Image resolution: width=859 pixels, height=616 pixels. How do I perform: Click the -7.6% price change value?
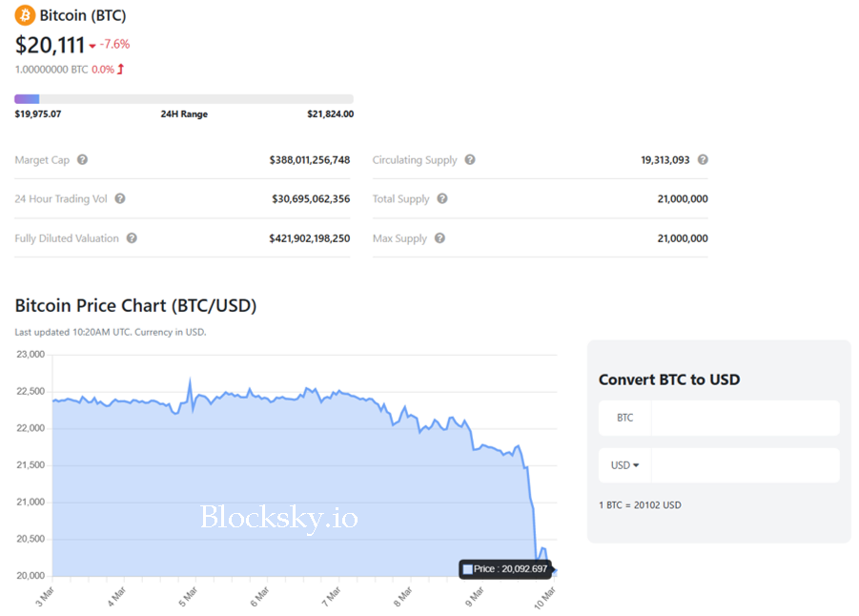pyautogui.click(x=114, y=45)
